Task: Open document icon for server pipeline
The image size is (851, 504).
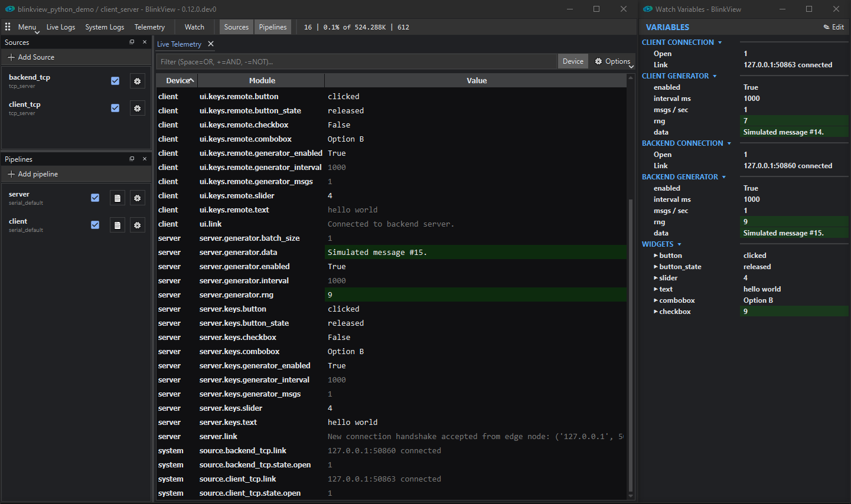Action: coord(118,198)
